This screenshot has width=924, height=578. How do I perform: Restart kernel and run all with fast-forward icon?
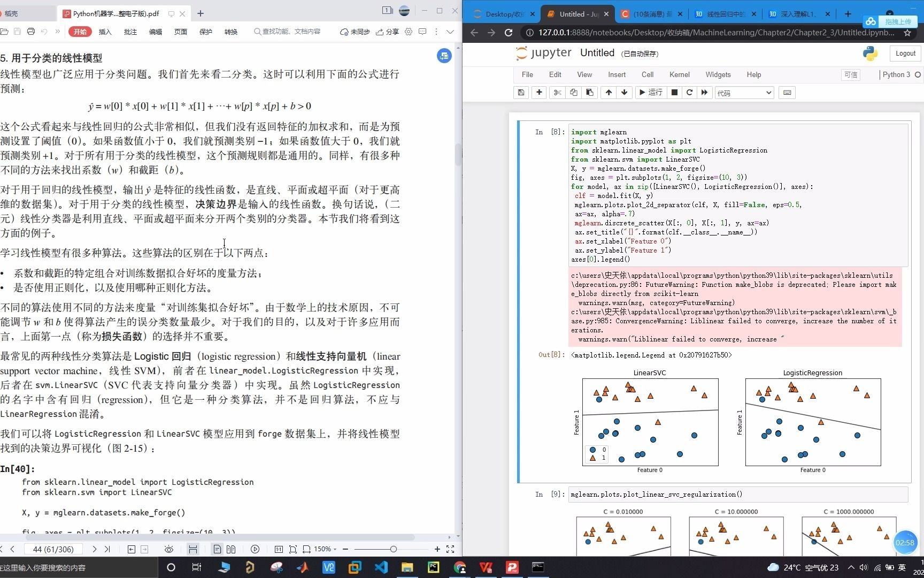(x=704, y=93)
